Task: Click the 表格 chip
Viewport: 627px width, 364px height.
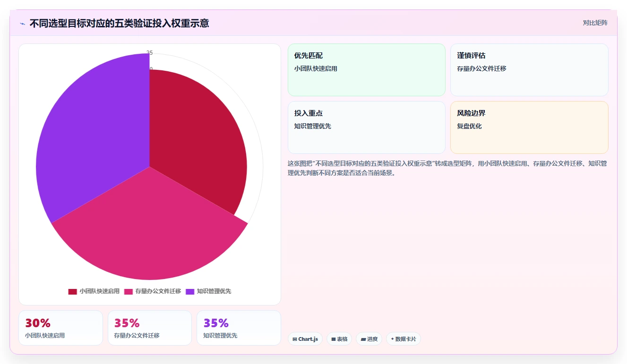Action: (x=339, y=339)
